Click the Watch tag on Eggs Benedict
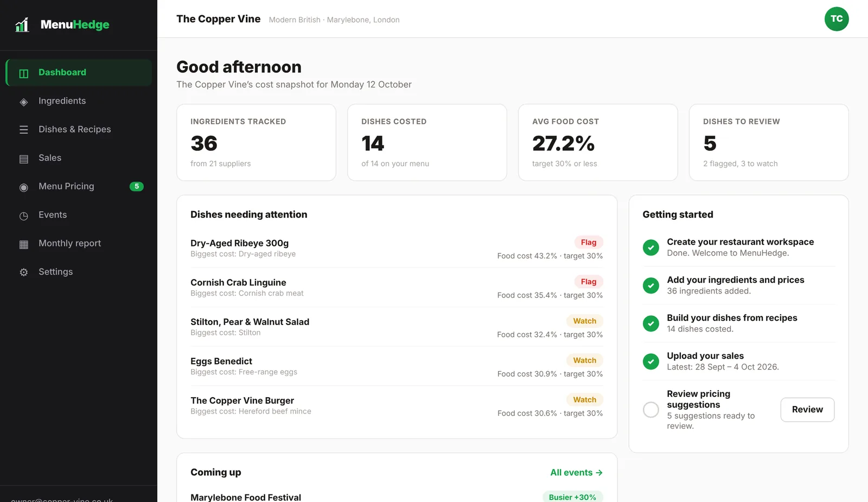868x502 pixels. pyautogui.click(x=585, y=360)
